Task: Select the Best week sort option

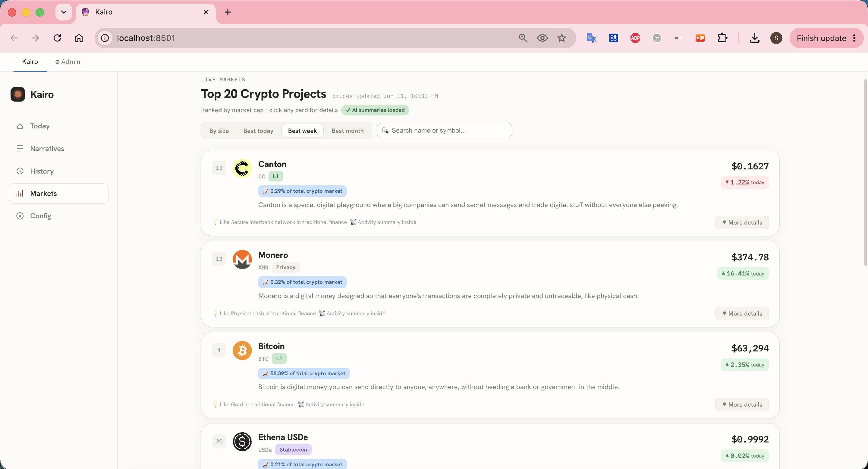Action: pyautogui.click(x=302, y=131)
